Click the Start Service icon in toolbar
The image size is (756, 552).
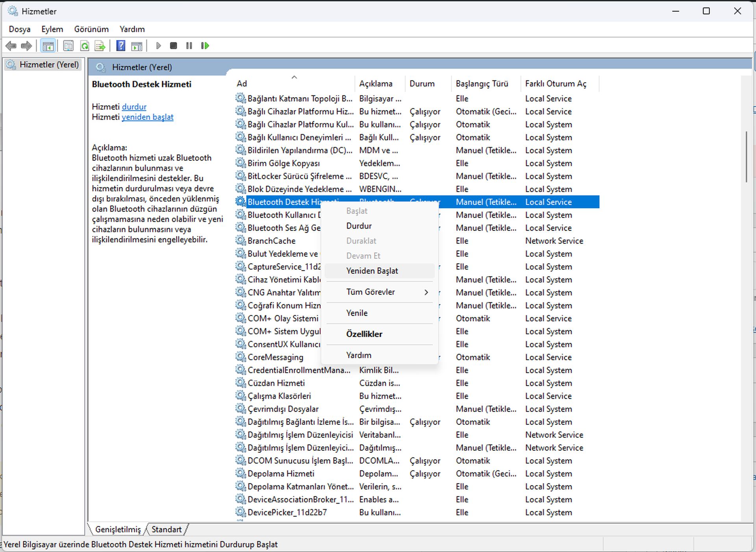coord(158,45)
